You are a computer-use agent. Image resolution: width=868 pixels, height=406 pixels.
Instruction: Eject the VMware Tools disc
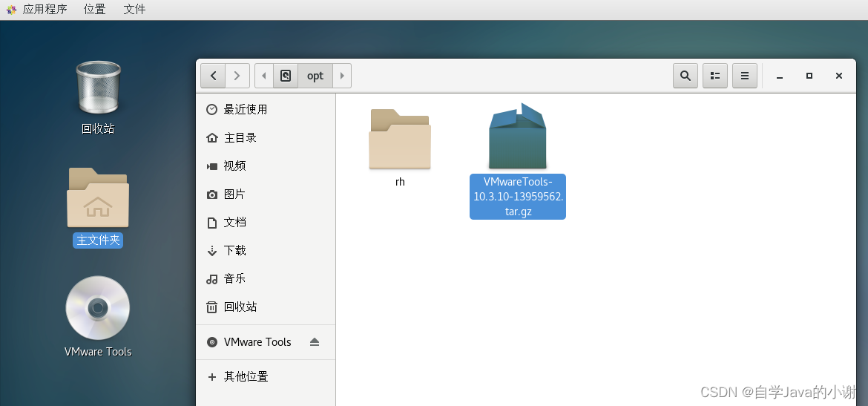pos(315,341)
